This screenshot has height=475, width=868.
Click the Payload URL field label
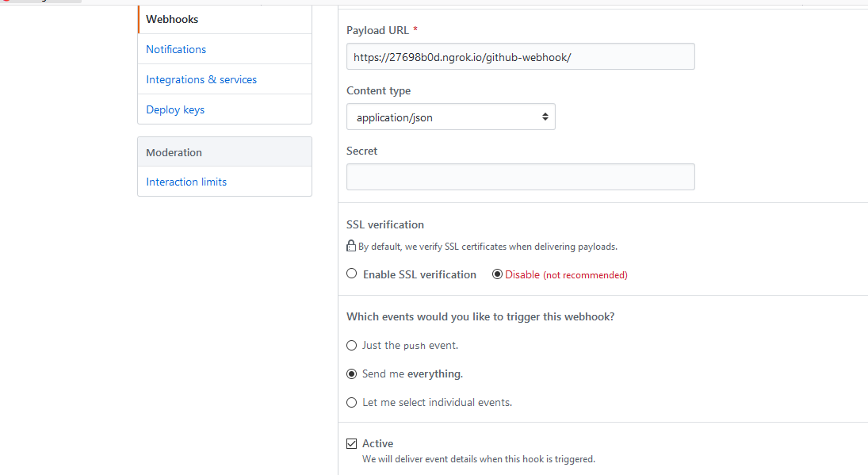pyautogui.click(x=377, y=30)
